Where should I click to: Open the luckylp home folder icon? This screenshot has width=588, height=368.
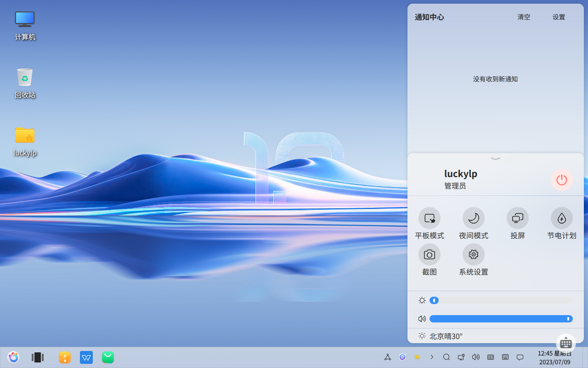[x=25, y=141]
